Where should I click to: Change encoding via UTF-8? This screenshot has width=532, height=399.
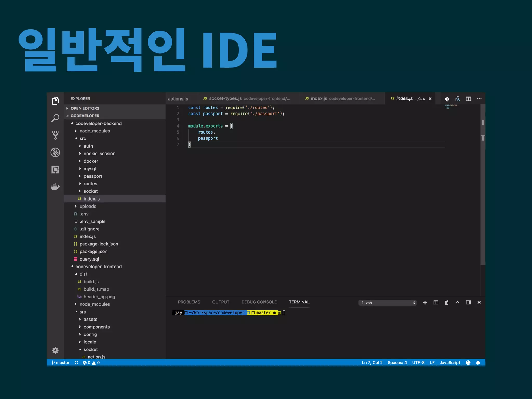coord(418,363)
